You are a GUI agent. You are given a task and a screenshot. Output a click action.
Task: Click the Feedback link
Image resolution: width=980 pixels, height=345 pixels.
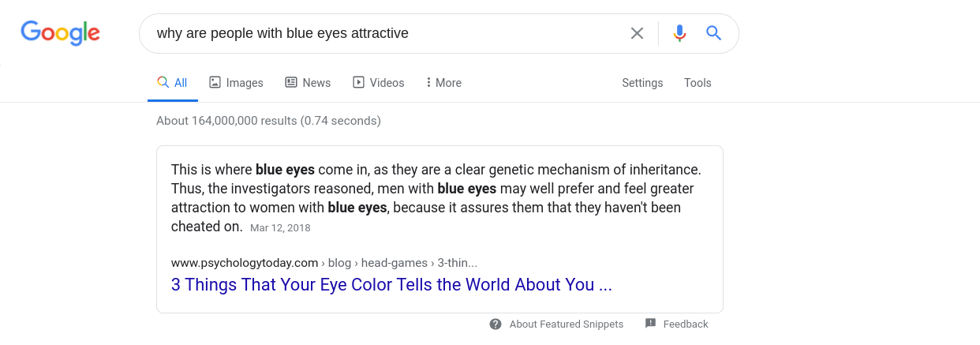[x=686, y=324]
